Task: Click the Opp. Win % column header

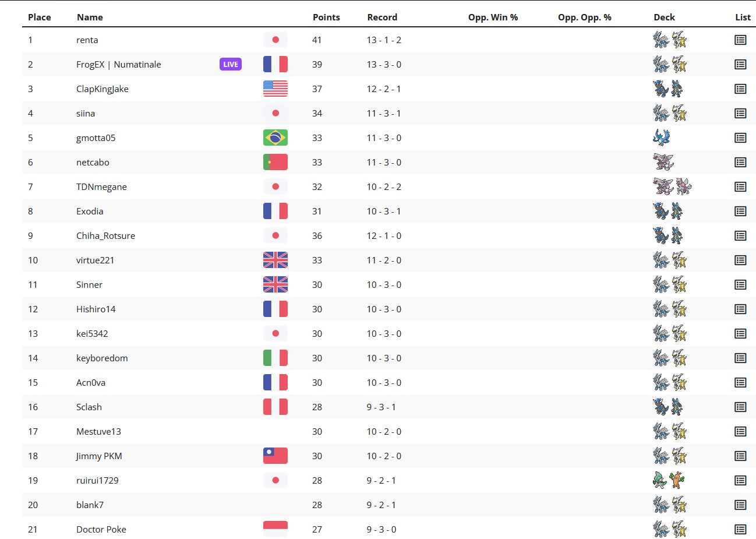Action: pos(493,17)
